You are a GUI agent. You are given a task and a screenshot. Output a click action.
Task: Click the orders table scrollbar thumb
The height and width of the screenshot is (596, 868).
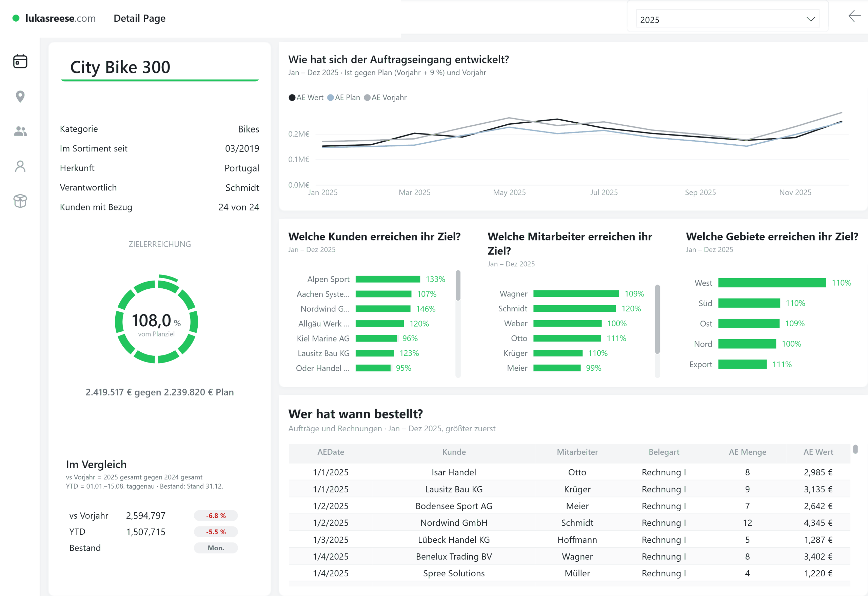[855, 449]
